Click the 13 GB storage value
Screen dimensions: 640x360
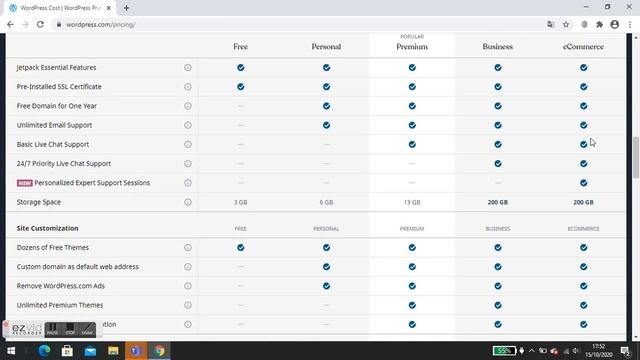click(x=412, y=202)
